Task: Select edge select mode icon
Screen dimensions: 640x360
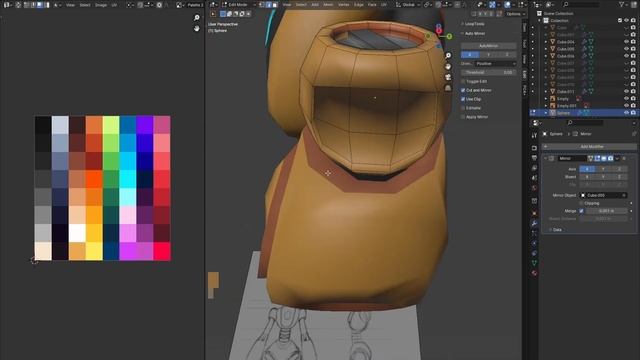Action: pos(269,5)
